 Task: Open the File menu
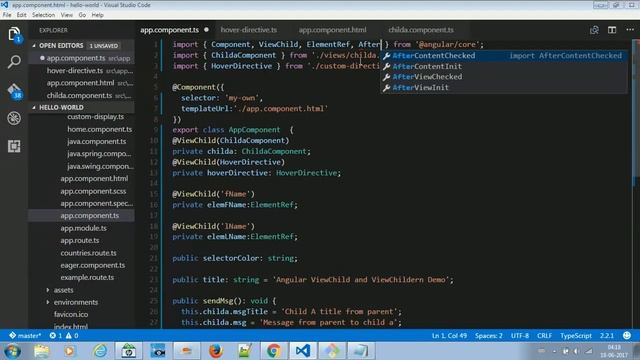(7, 15)
